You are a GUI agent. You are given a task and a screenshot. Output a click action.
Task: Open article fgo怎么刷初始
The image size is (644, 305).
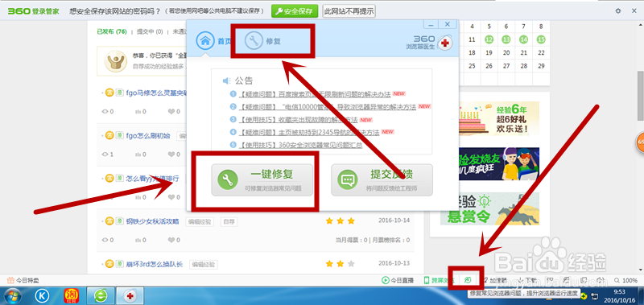click(x=148, y=136)
